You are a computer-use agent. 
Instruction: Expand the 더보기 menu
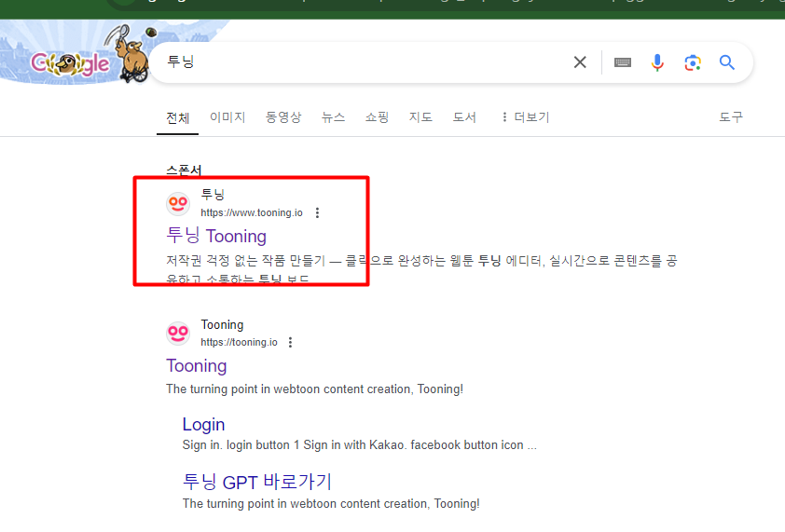click(525, 117)
